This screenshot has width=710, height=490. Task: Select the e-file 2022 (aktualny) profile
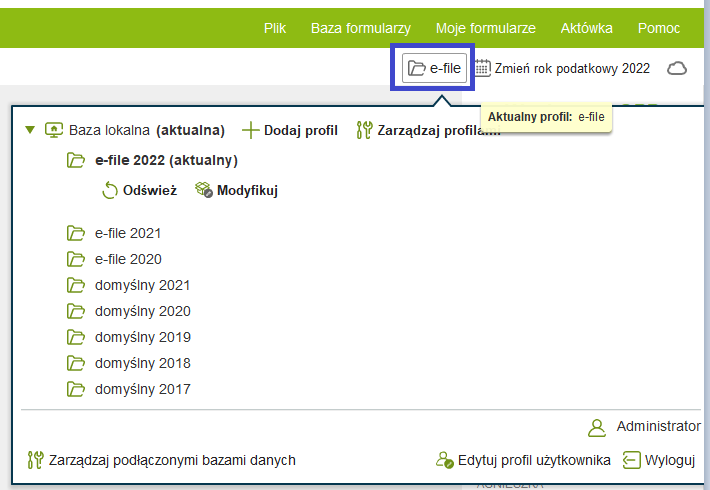pos(166,159)
